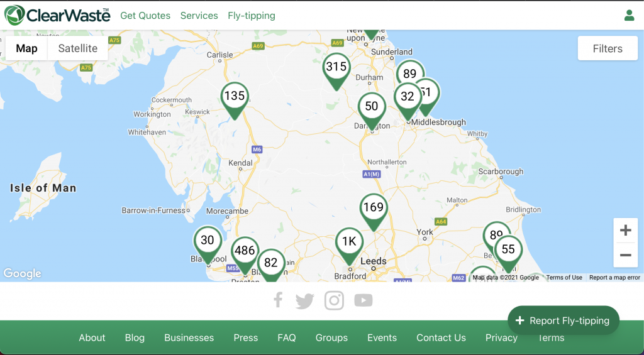Click the Scarborough map label
This screenshot has width=644, height=355.
point(501,172)
